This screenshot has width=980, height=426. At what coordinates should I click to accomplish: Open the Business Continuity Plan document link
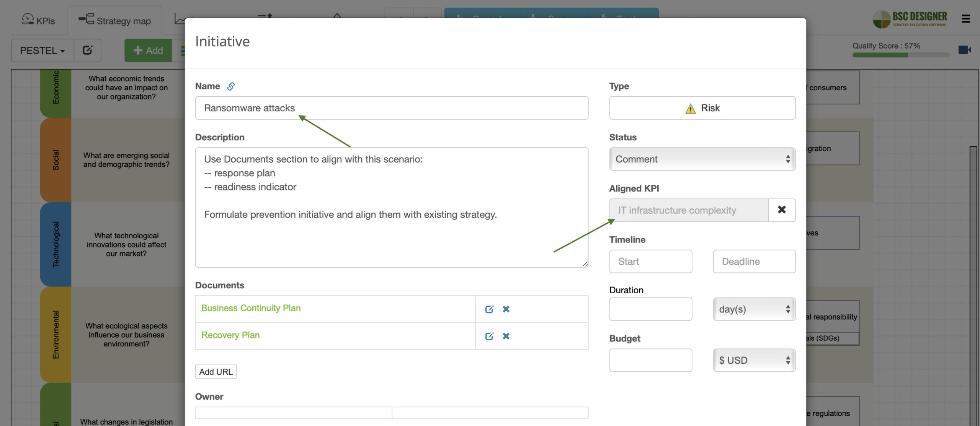click(x=251, y=308)
